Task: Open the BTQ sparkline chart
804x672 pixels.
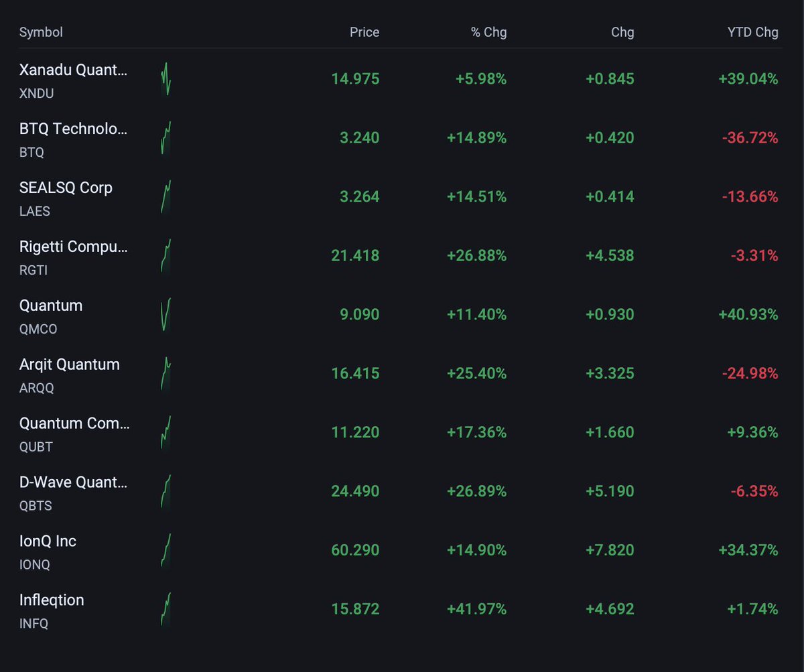Action: tap(165, 138)
